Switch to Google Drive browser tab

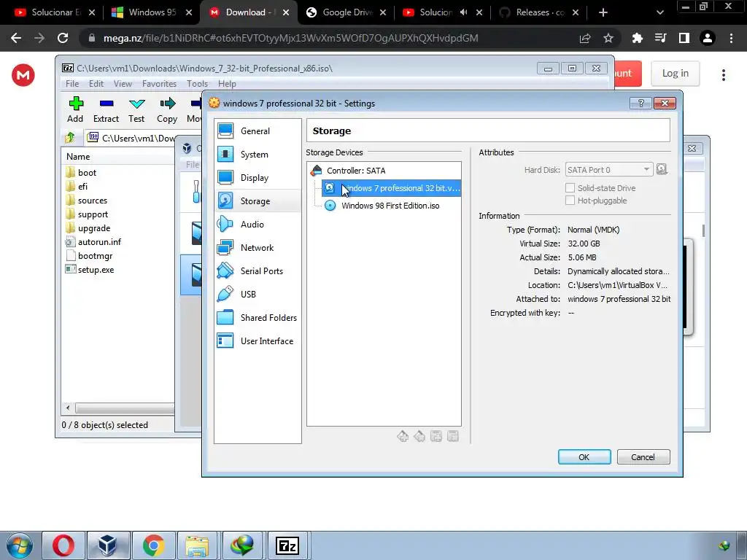tap(347, 12)
